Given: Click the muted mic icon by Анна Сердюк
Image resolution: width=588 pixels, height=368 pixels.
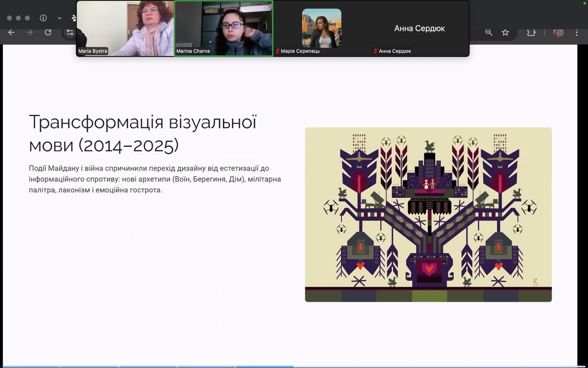Looking at the screenshot, I should click(x=375, y=51).
